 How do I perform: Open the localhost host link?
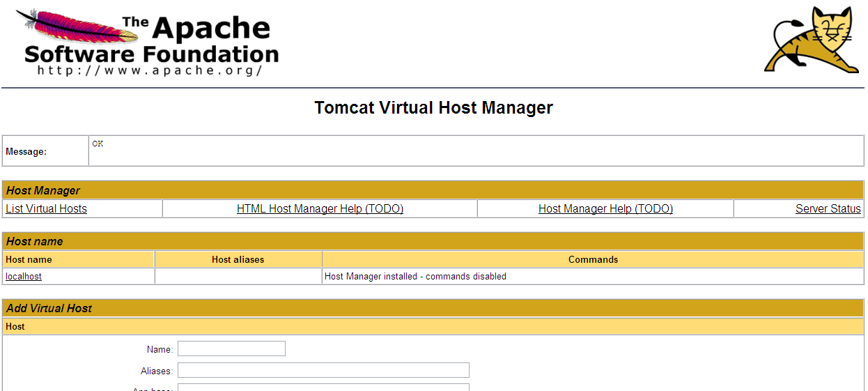pos(24,277)
